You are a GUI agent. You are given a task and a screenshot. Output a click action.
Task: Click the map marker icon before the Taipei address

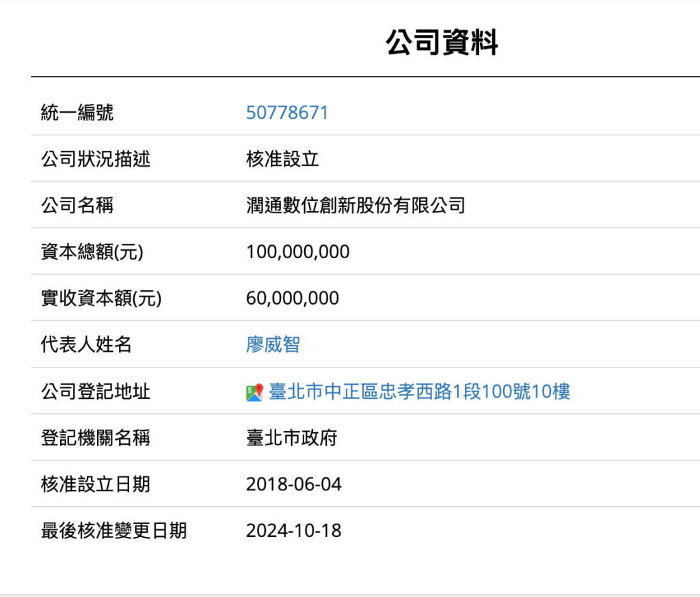[254, 391]
